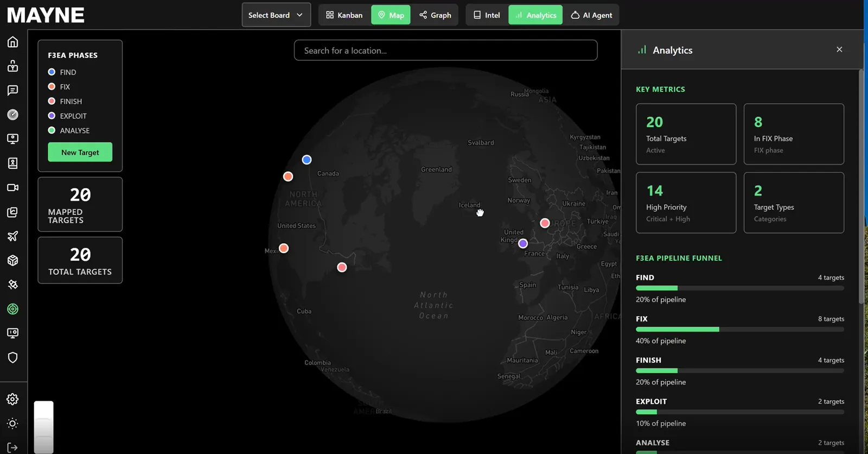
Task: Click the F3EA PIPELINE FUNNEL heading
Action: tap(679, 258)
